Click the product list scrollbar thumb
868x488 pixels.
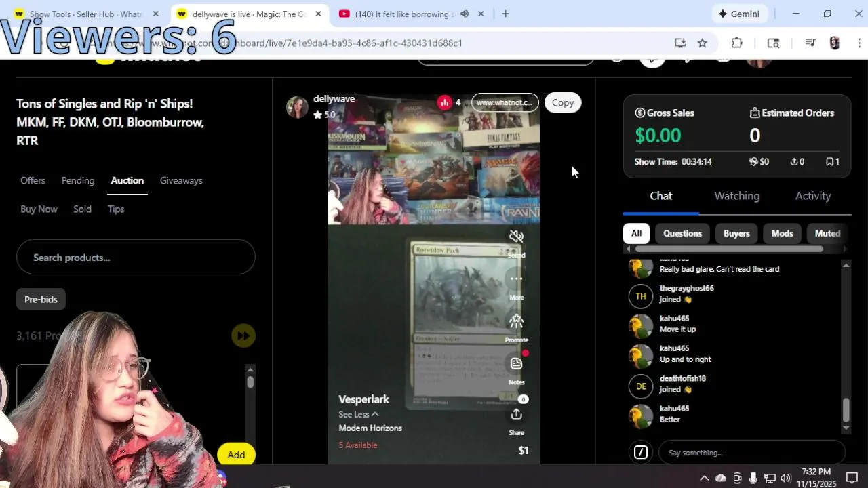pos(250,382)
